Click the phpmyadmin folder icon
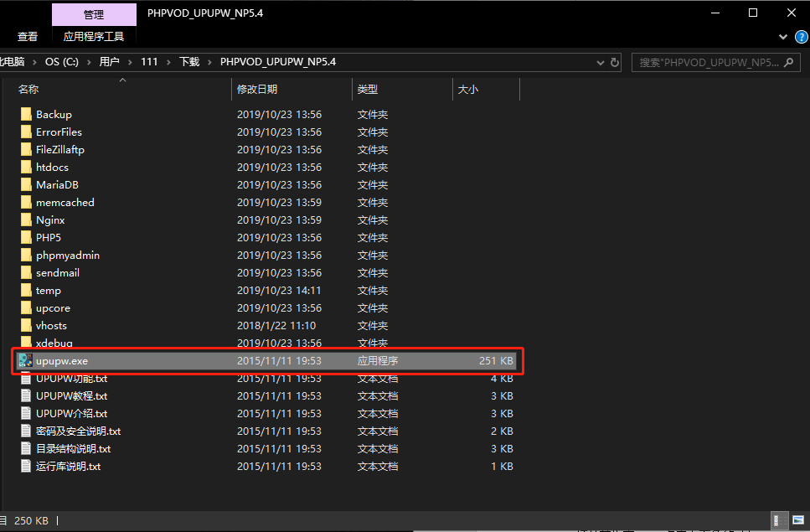This screenshot has height=532, width=810. (26, 255)
